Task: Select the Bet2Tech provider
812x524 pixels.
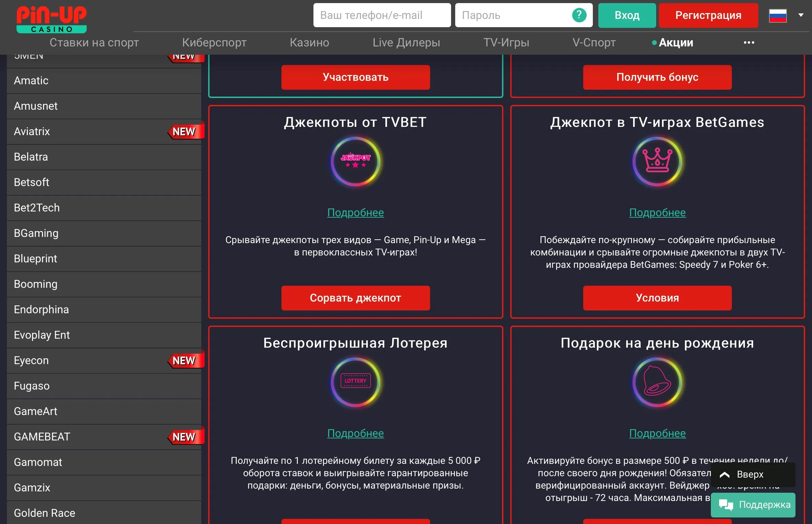Action: tap(104, 208)
